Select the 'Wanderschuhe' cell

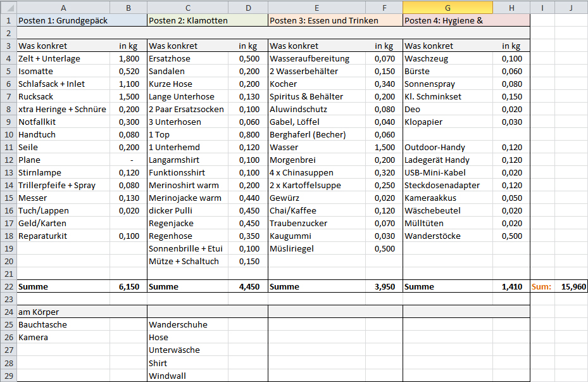[187, 324]
